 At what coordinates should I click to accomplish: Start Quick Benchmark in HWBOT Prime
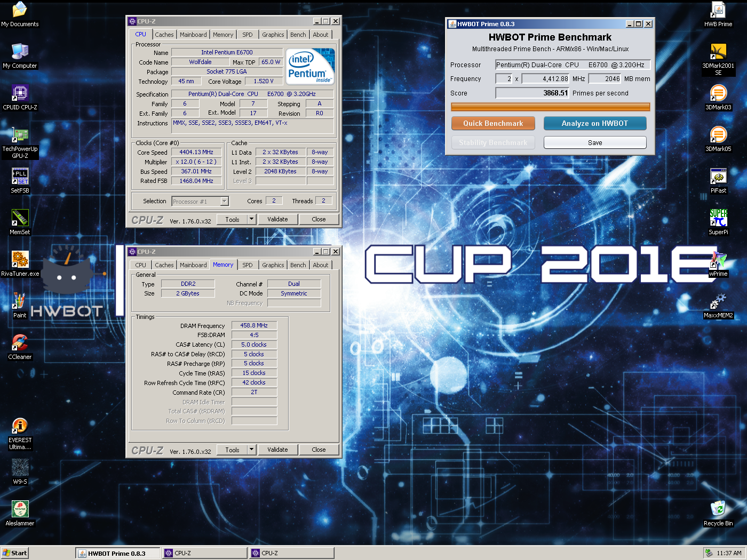click(493, 123)
